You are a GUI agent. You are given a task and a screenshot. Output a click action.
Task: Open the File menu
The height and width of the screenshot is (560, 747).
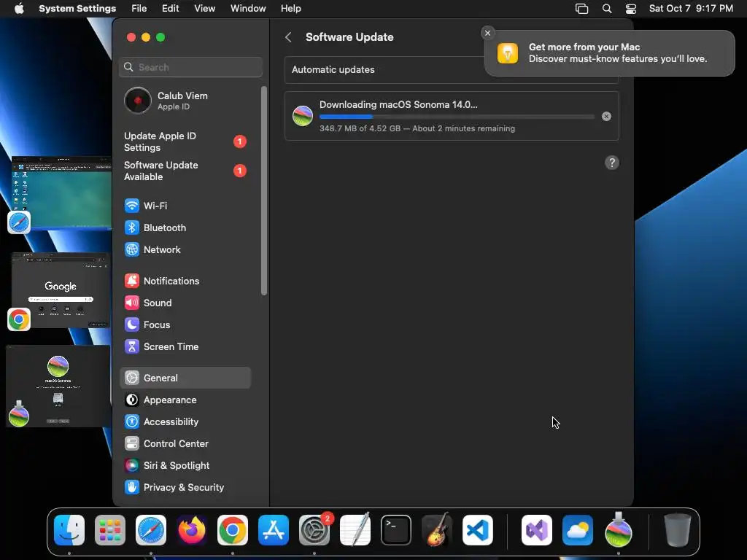[139, 9]
